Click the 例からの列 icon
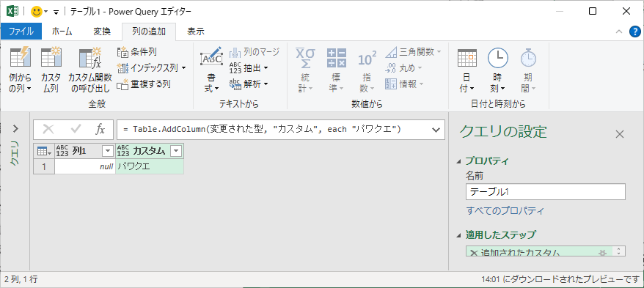The image size is (644, 288). coord(20,57)
